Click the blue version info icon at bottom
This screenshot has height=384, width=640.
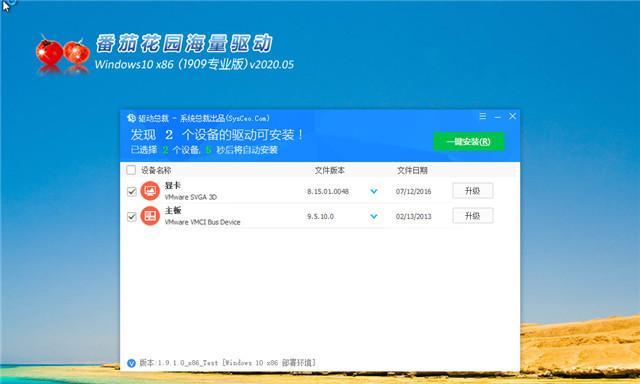point(131,363)
